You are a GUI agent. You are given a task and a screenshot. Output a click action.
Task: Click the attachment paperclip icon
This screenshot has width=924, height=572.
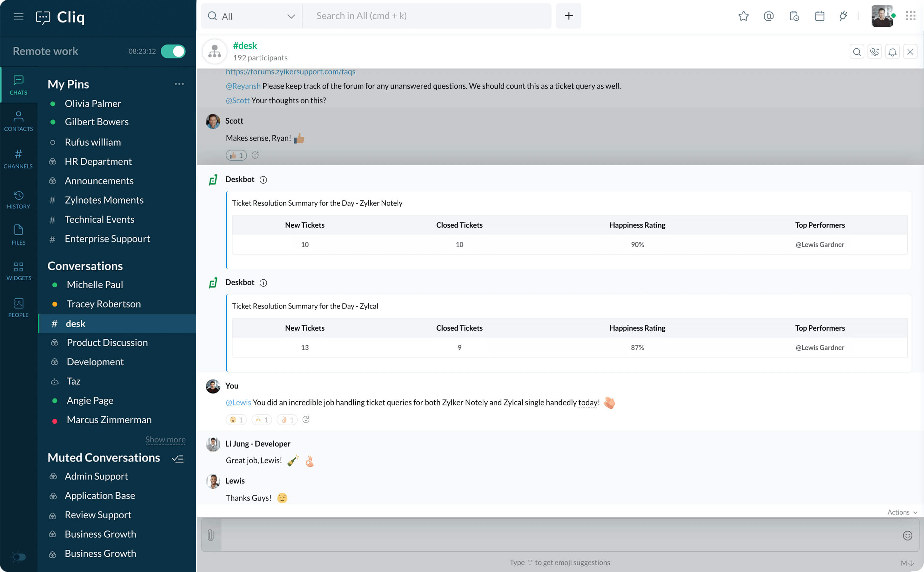pos(211,535)
